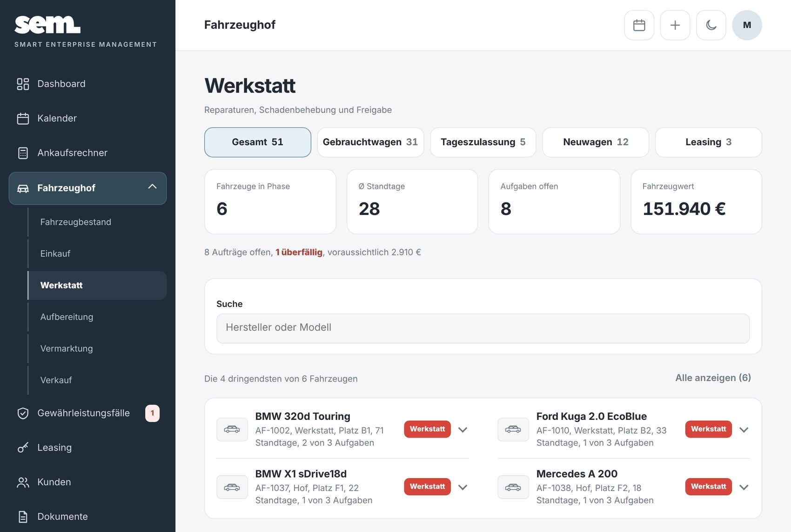
Task: Click the car thumbnail of Ford Kuga
Action: point(513,429)
